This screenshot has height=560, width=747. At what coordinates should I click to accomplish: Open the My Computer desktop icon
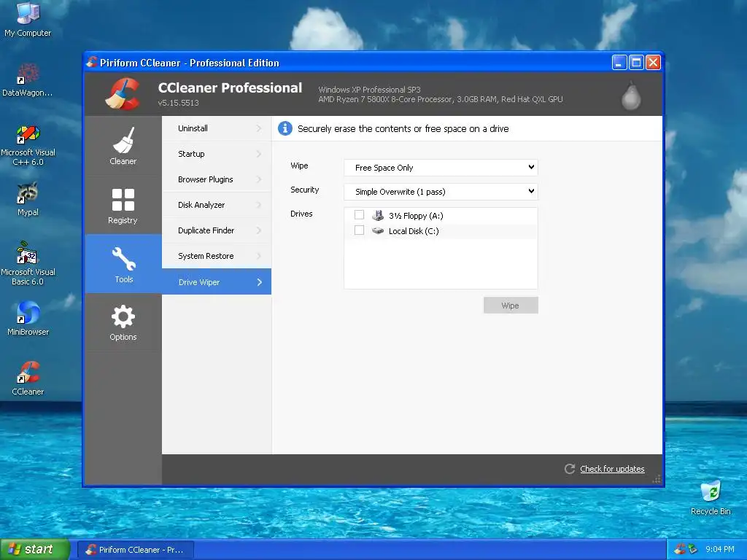pos(28,19)
